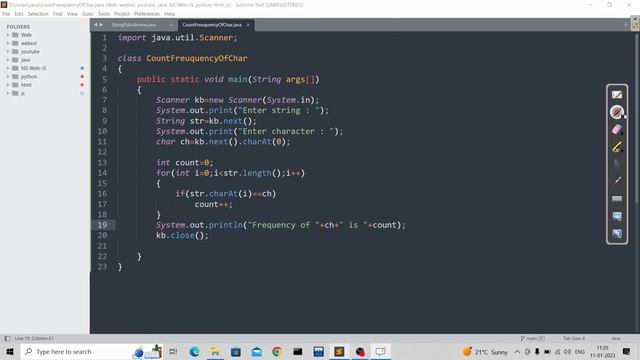Viewport: 640px width, 360px height.
Task: Click line number 19 in the gutter
Action: (102, 225)
